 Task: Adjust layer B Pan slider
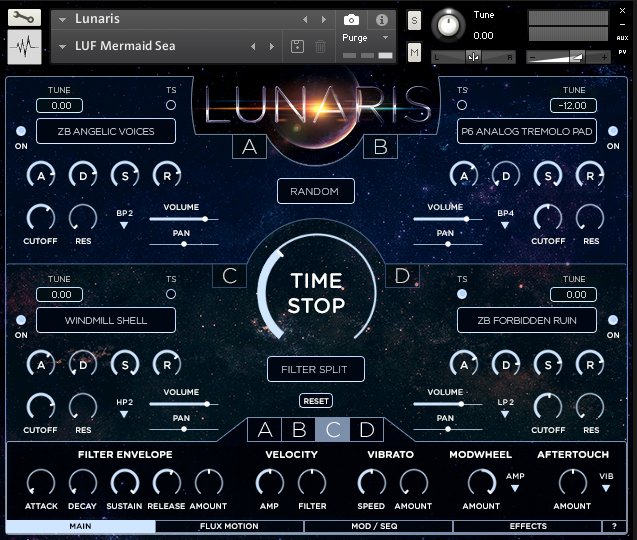tap(448, 244)
